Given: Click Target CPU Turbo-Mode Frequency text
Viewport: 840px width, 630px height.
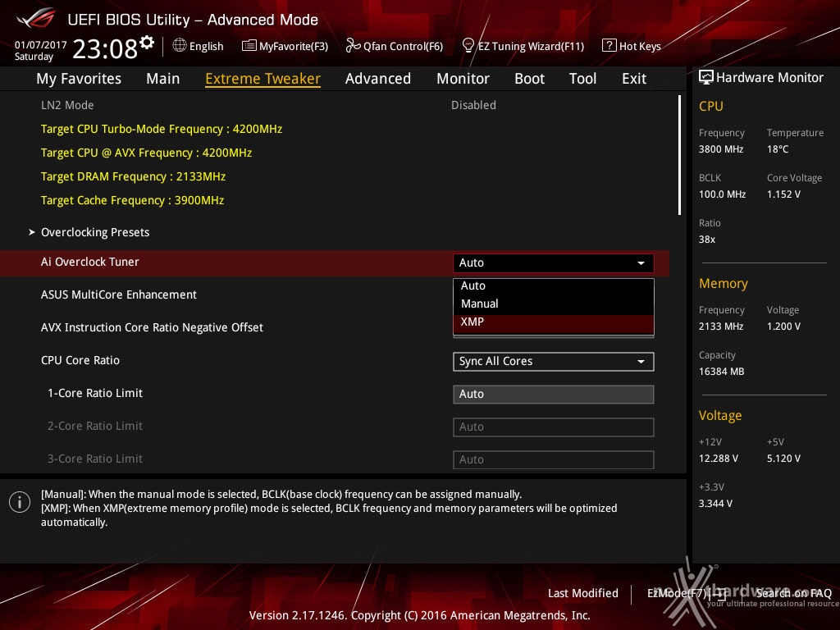Looking at the screenshot, I should tap(162, 129).
